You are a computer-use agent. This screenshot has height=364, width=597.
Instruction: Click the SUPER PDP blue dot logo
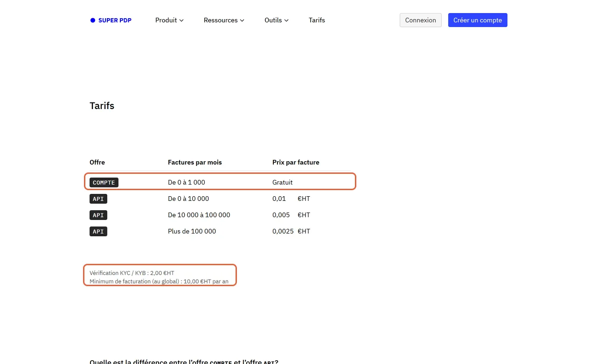93,20
